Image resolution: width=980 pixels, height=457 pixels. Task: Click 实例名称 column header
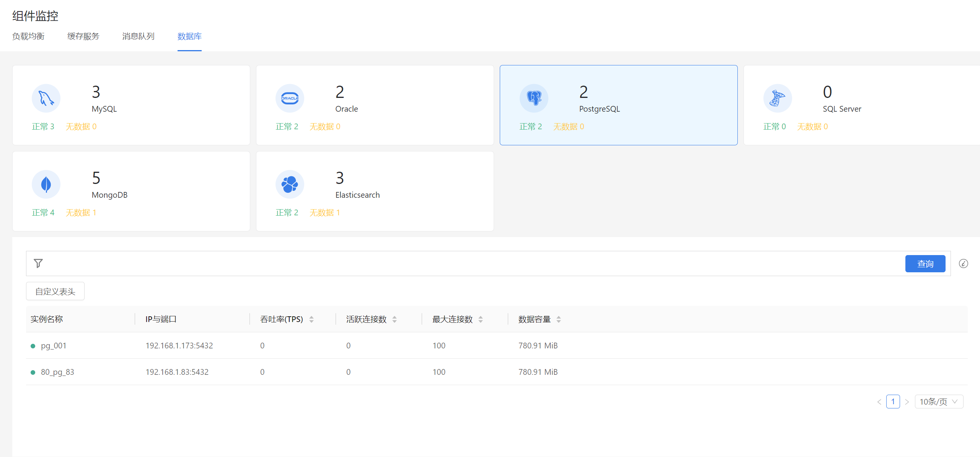(x=47, y=319)
